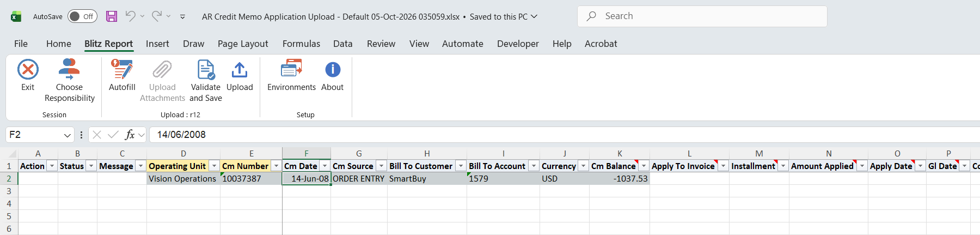Click the Excel app icon

(x=16, y=16)
